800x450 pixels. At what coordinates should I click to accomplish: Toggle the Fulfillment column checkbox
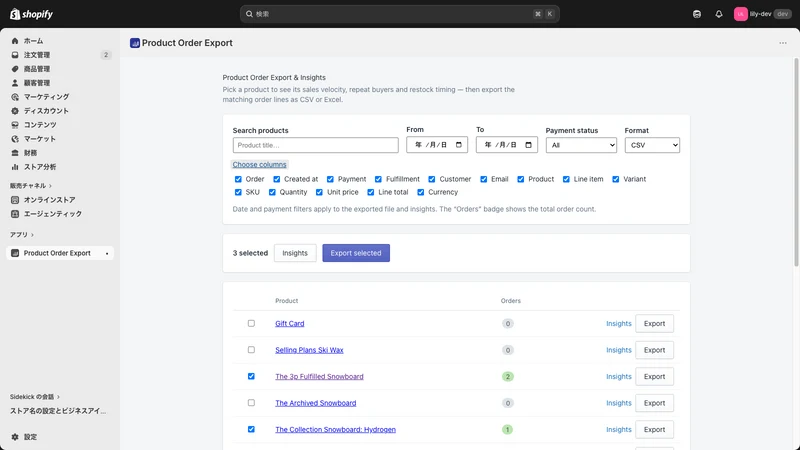tap(378, 179)
